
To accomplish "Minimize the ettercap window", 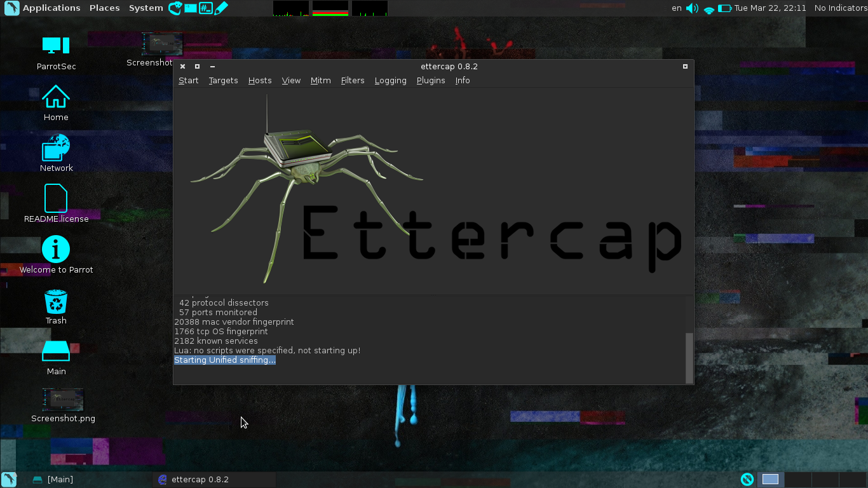I will [212, 66].
